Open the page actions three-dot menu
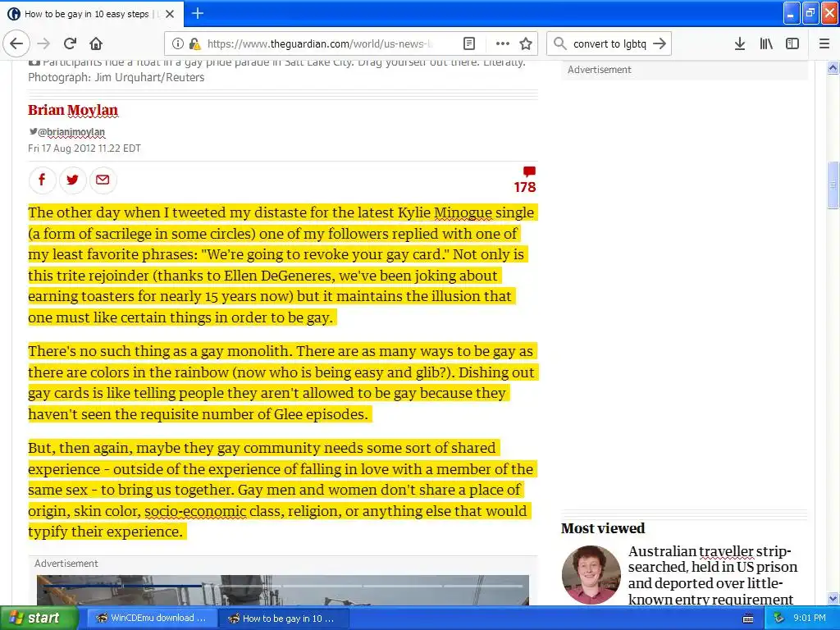The width and height of the screenshot is (840, 630). [502, 43]
